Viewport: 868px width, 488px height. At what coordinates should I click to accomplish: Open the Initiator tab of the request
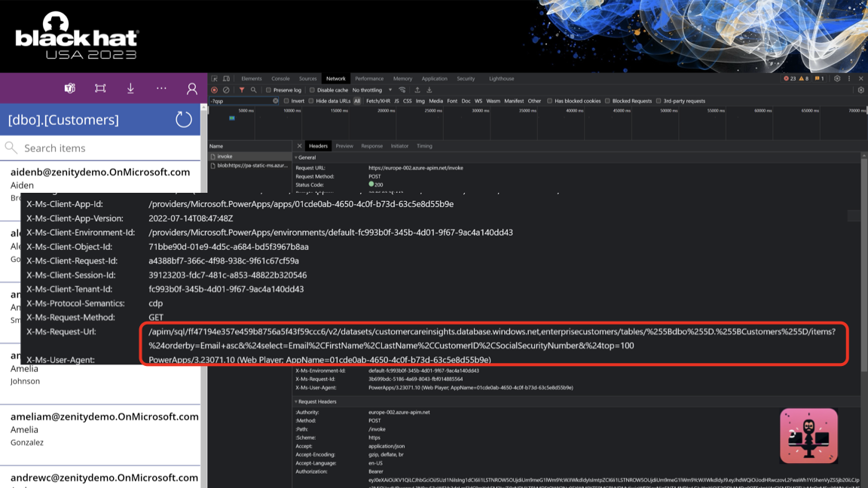[x=399, y=146]
